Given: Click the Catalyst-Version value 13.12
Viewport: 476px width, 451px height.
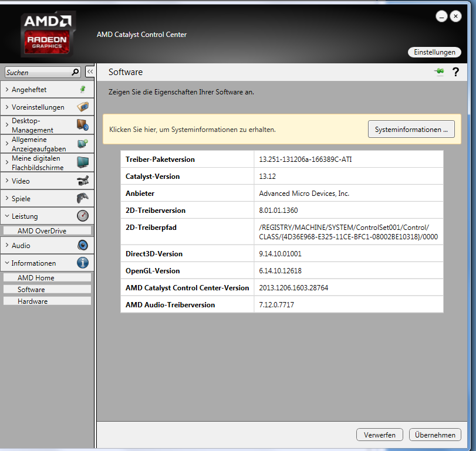Looking at the screenshot, I should click(267, 176).
